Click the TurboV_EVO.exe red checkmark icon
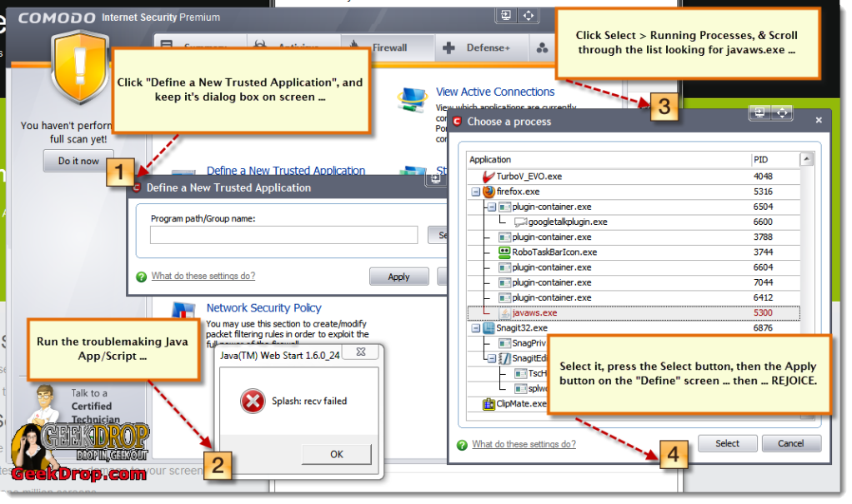The width and height of the screenshot is (852, 504). point(489,177)
